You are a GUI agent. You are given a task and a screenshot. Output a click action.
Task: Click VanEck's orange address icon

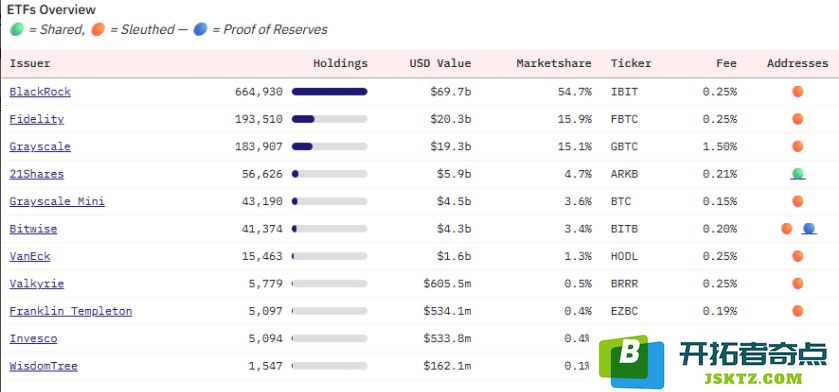[x=797, y=256]
